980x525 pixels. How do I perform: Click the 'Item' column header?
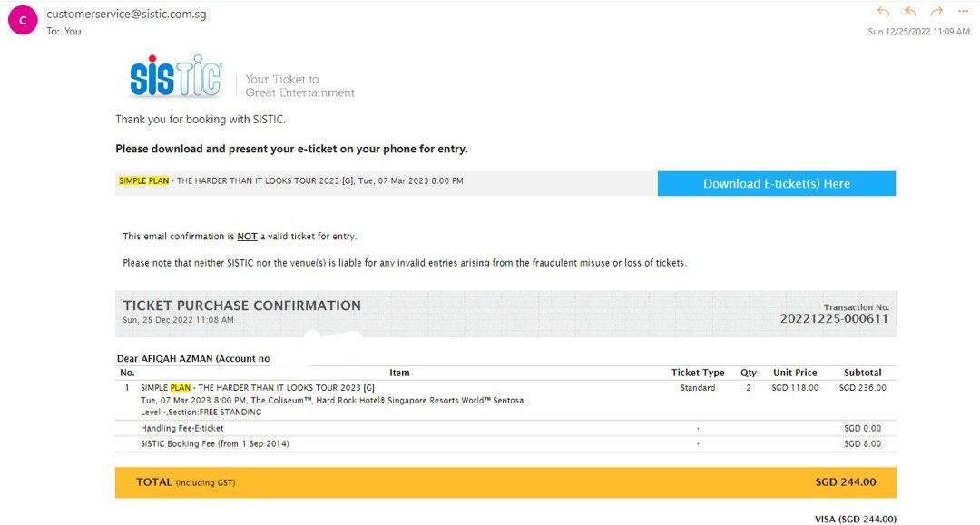pos(399,373)
